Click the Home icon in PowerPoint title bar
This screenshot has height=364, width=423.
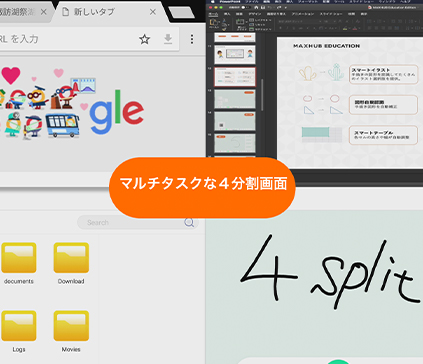click(x=256, y=7)
